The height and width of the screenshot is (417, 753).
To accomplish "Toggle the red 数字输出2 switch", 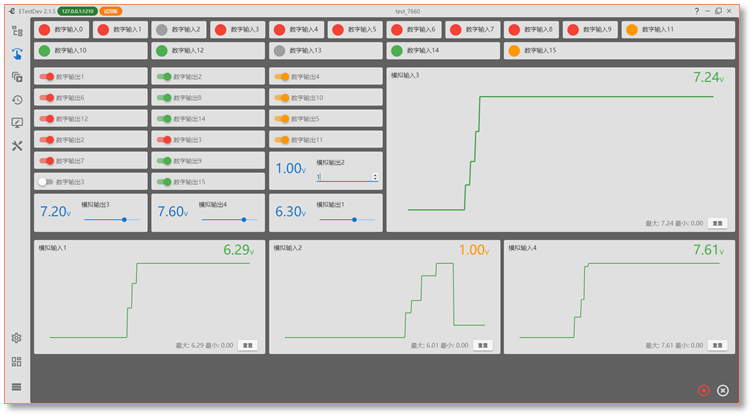I will click(47, 140).
